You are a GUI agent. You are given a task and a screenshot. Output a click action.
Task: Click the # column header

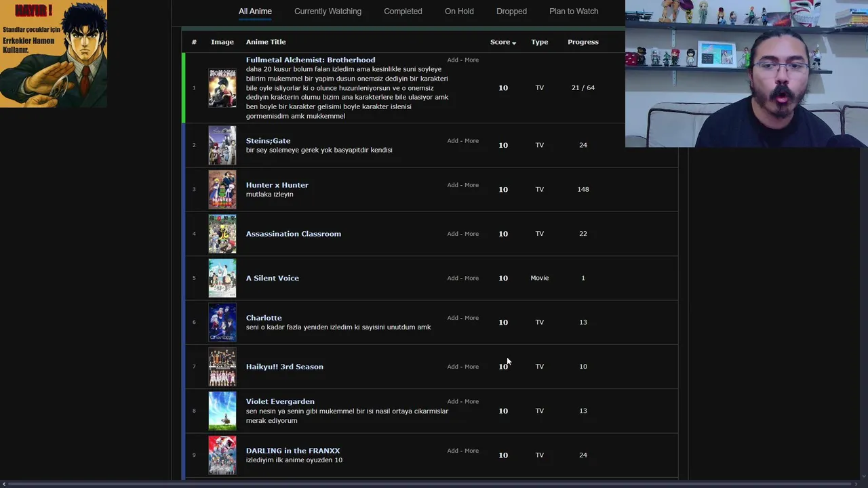(x=194, y=42)
